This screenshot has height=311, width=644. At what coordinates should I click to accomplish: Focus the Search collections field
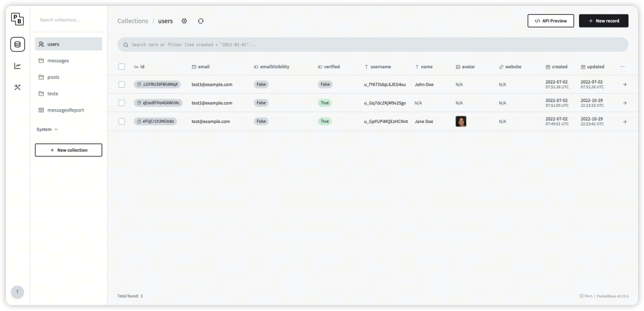[69, 20]
